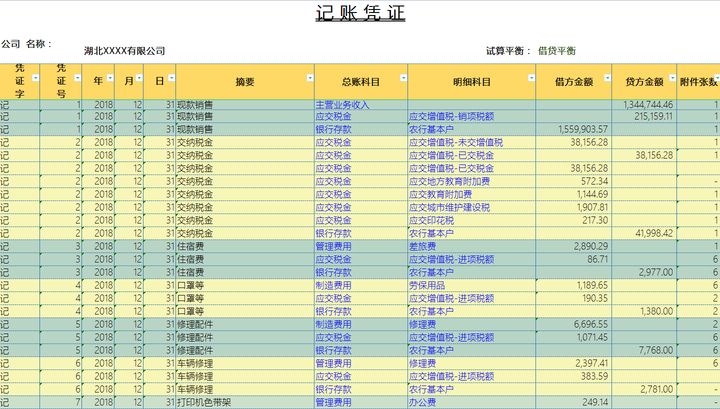Open the 摘要 column filter dropdown
The width and height of the screenshot is (720, 409).
(310, 78)
